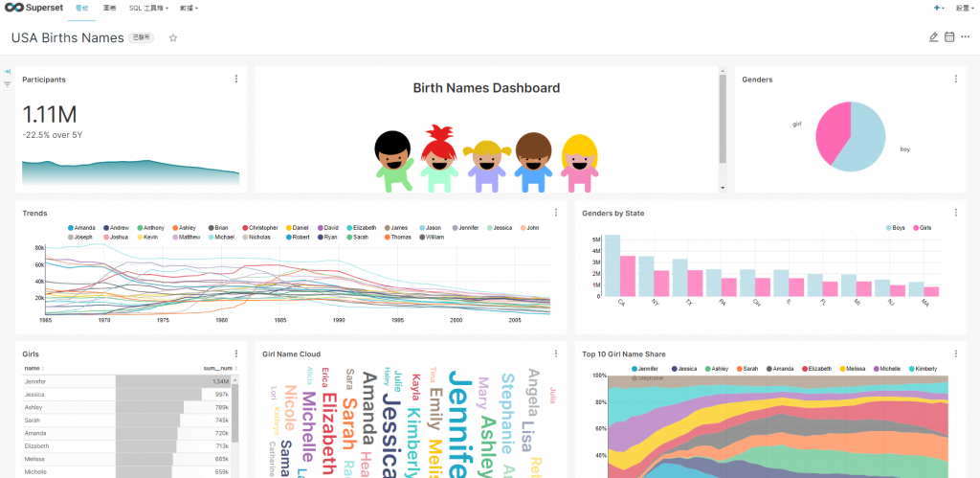
Task: Click the Participants trend area sparkline
Action: point(130,172)
